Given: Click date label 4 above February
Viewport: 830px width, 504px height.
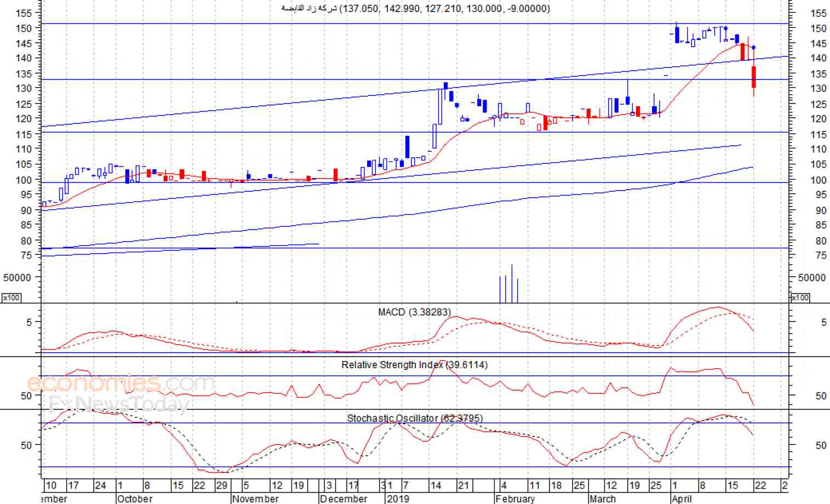Looking at the screenshot, I should (503, 485).
